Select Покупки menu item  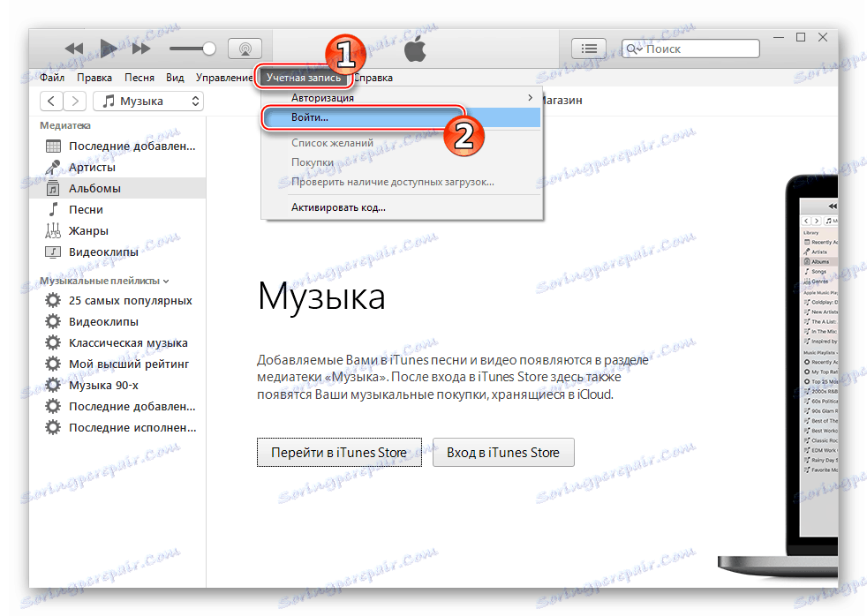(402, 162)
